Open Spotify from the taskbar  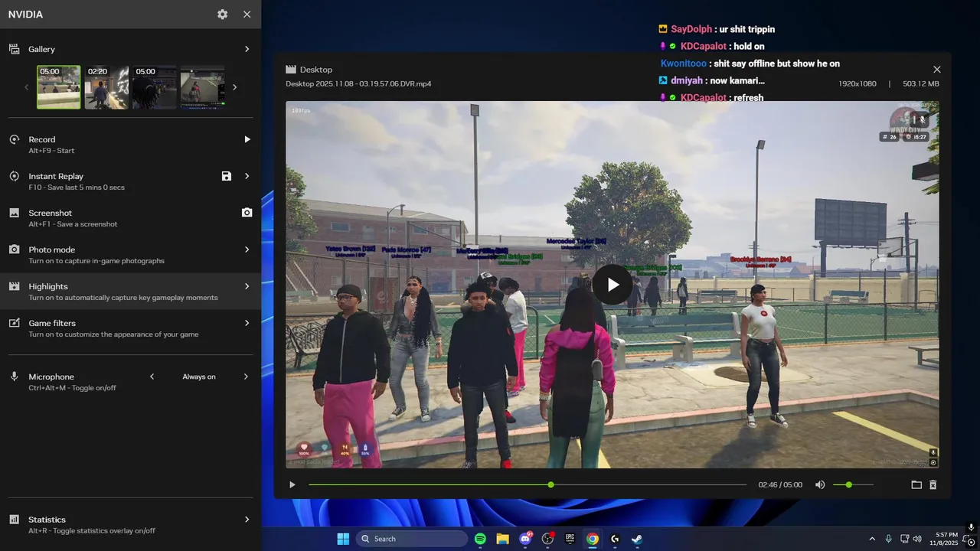[480, 539]
